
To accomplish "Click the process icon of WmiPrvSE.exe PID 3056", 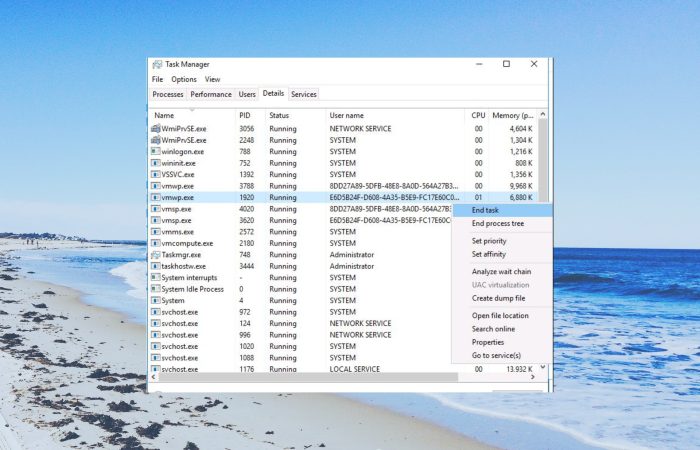I will tap(155, 129).
